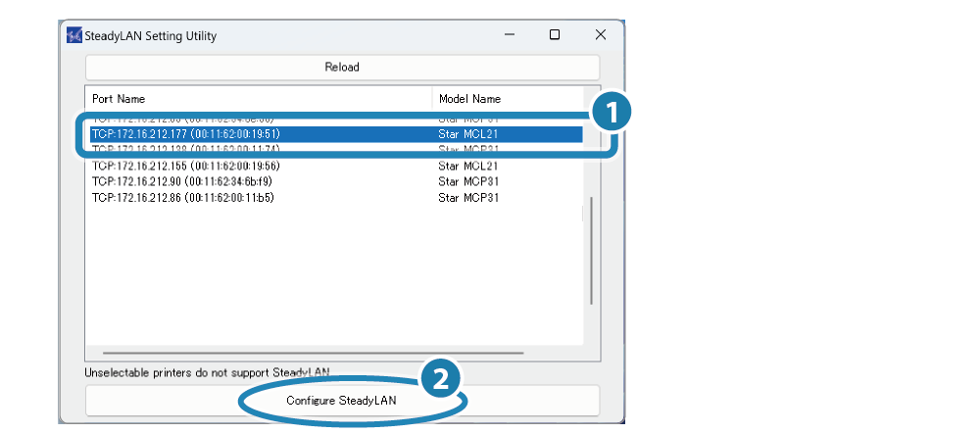Select printer row TCP:172.16.212.155
This screenshot has width=980, height=433.
click(336, 166)
